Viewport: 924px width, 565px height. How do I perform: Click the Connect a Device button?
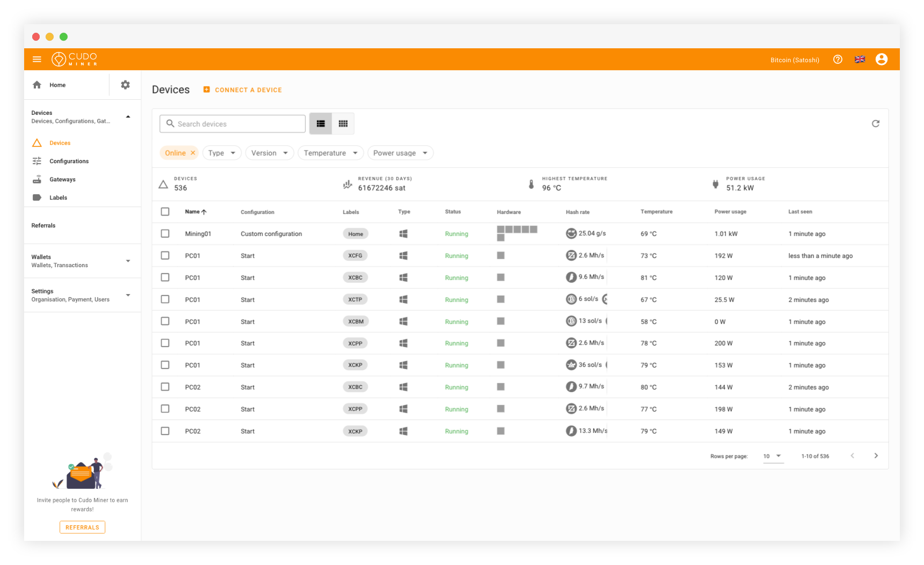(x=243, y=90)
